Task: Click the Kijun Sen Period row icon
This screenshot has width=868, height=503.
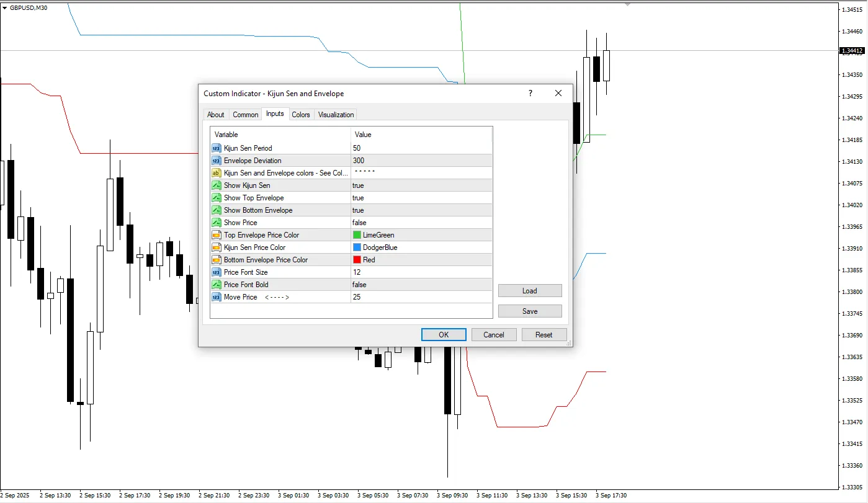Action: click(x=216, y=148)
